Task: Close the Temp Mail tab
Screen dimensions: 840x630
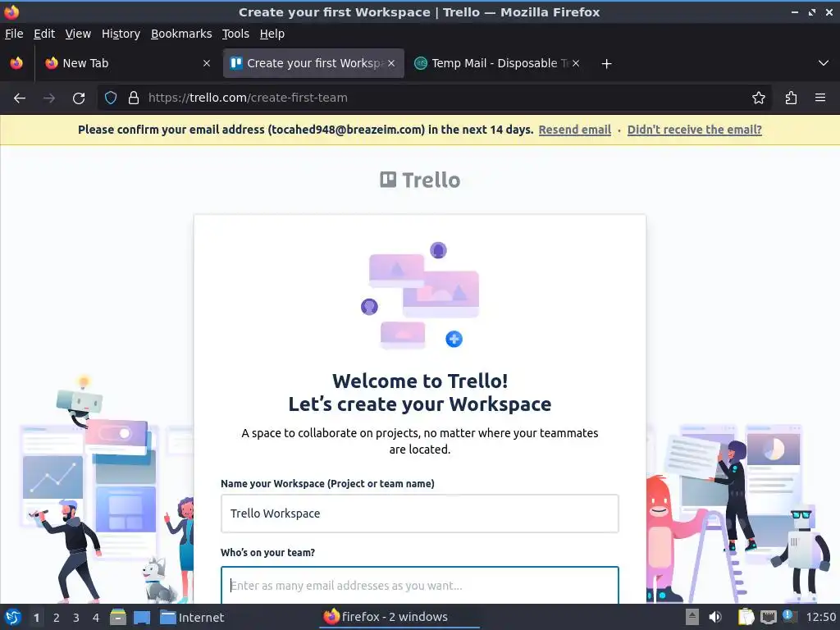Action: tap(575, 63)
